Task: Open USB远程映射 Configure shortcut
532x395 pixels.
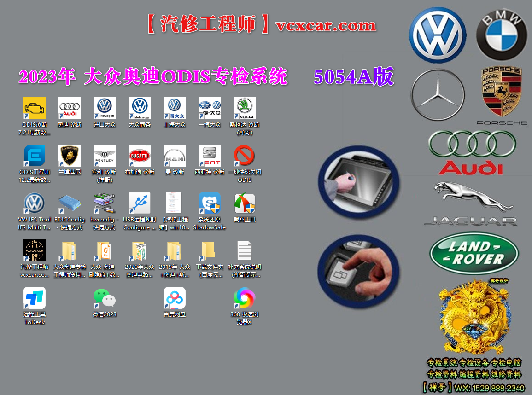Action: click(x=139, y=204)
